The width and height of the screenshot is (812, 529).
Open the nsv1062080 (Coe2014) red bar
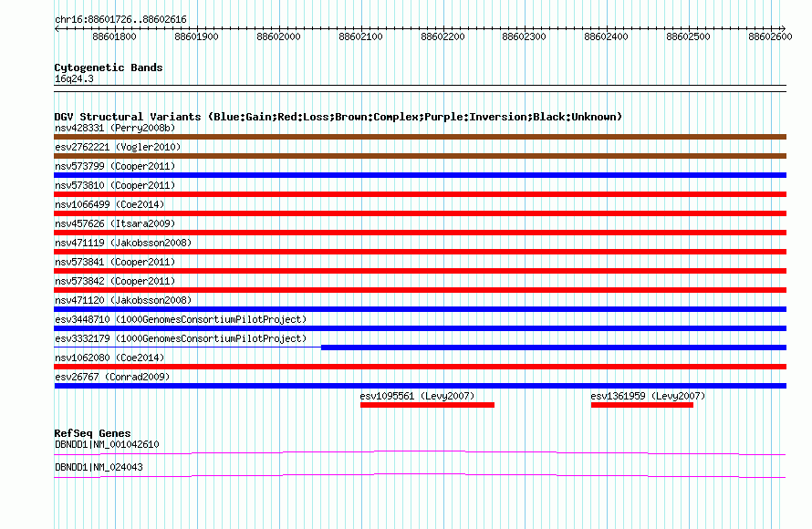420,367
